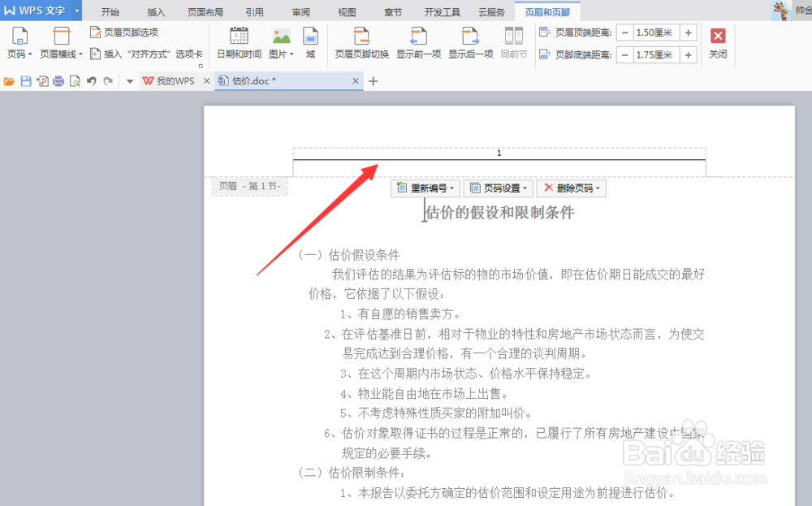
Task: Expand the 页码 dropdown arrow
Action: click(x=30, y=54)
